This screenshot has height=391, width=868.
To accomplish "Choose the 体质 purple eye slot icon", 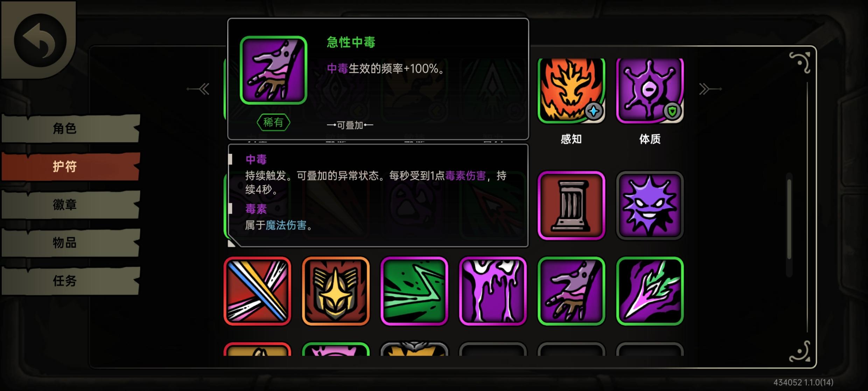I will tap(650, 90).
